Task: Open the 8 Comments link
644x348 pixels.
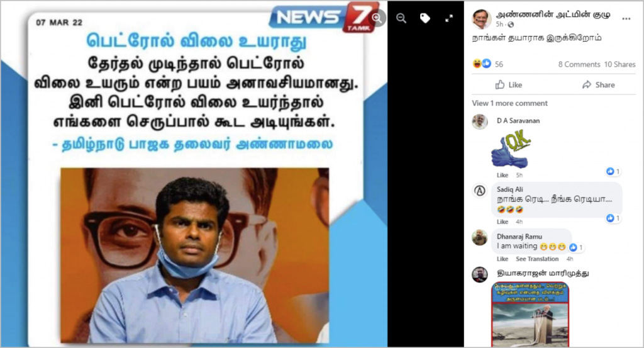Action: tap(579, 64)
